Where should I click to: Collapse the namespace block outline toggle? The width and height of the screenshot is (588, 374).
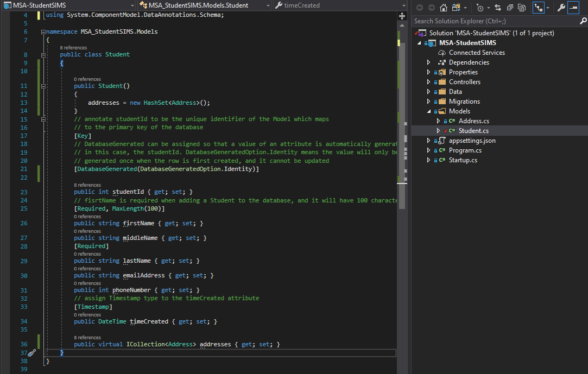pos(43,32)
